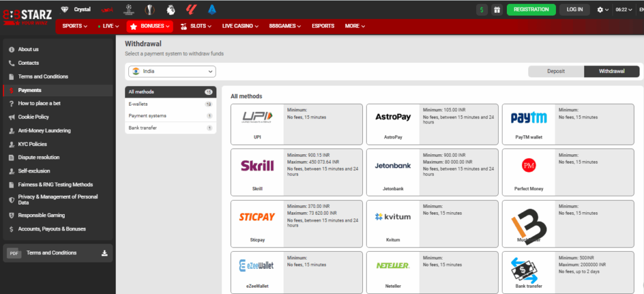Viewport: 644px width, 294px height.
Task: Expand the 888GAMES menu
Action: click(285, 26)
